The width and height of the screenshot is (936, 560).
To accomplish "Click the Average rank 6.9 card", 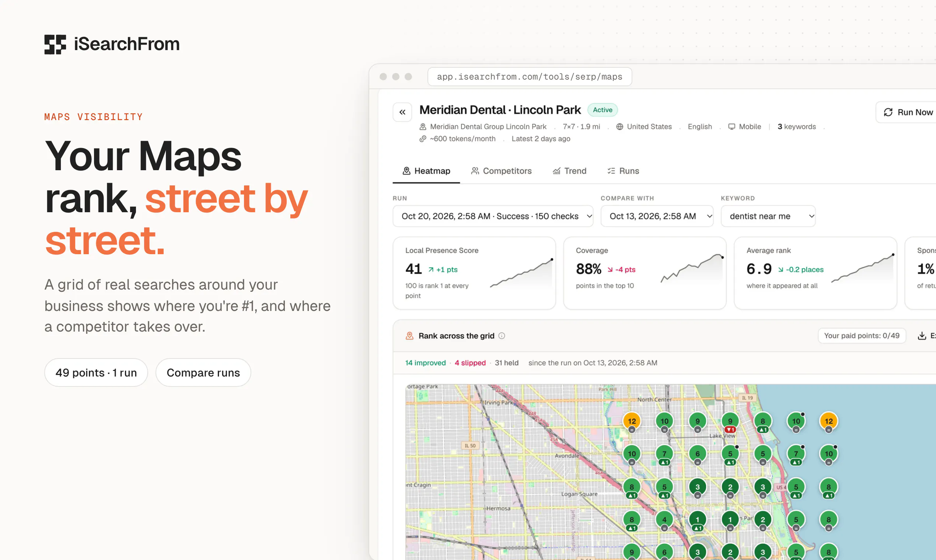I will [x=815, y=273].
